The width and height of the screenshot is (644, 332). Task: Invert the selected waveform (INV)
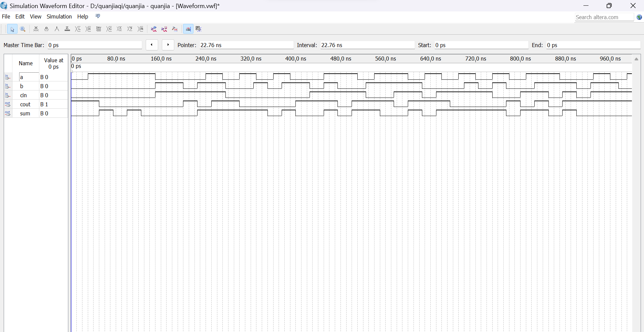99,29
